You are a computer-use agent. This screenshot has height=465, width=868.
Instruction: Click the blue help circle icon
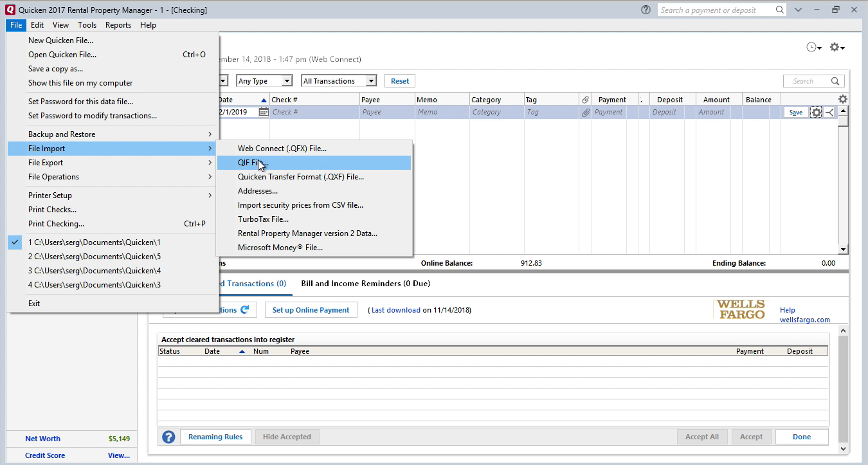168,437
